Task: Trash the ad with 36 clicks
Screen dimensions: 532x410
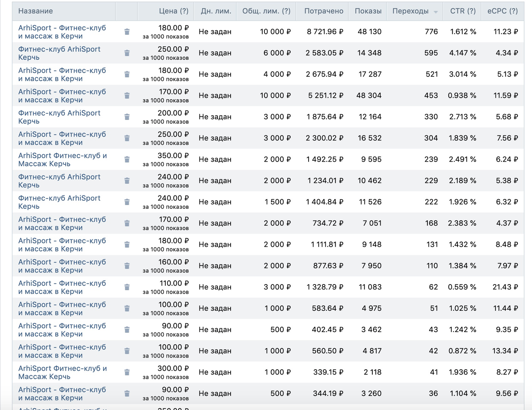Action: pos(127,394)
